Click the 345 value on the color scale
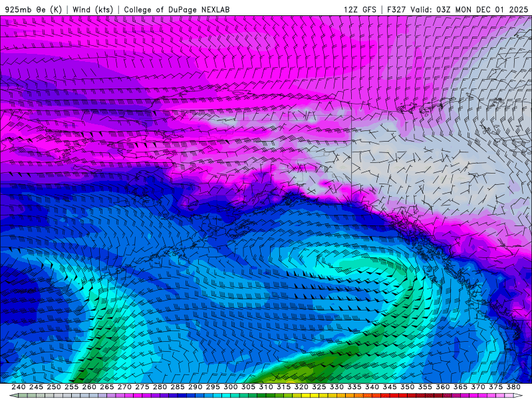Viewport: 532px width, 399px height. tap(390, 387)
